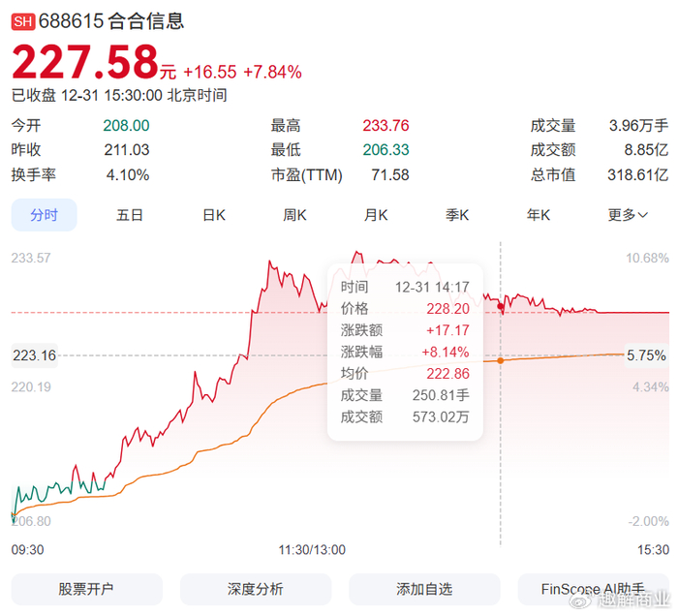Click the 股票开户 button
This screenshot has height=616, width=678.
click(86, 589)
